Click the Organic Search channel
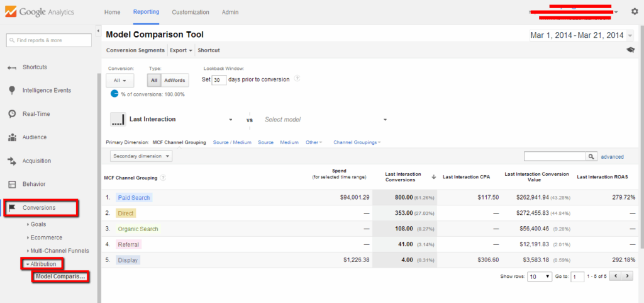Image resolution: width=644 pixels, height=303 pixels. click(138, 229)
